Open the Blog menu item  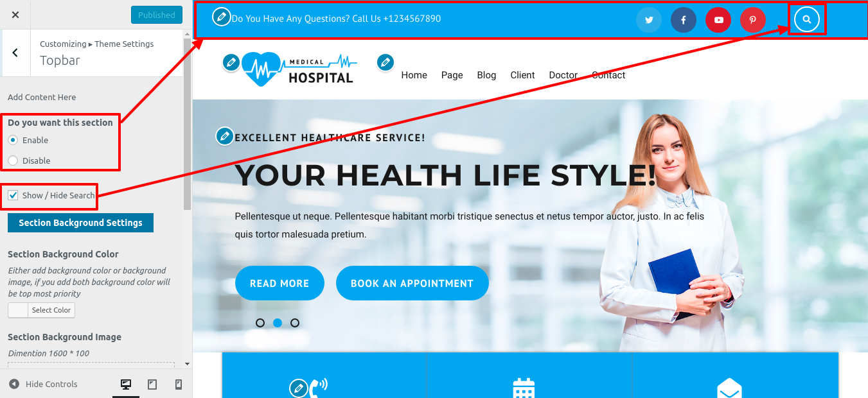click(x=486, y=75)
